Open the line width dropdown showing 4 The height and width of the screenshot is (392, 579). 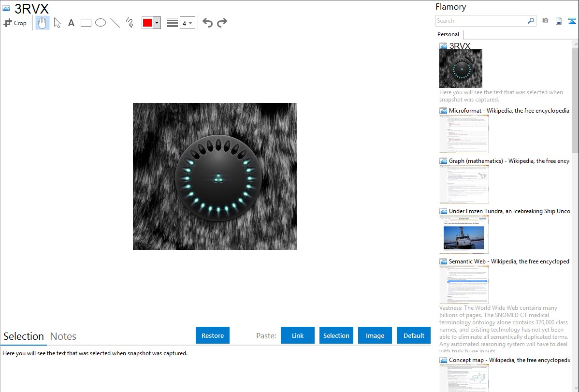(187, 23)
